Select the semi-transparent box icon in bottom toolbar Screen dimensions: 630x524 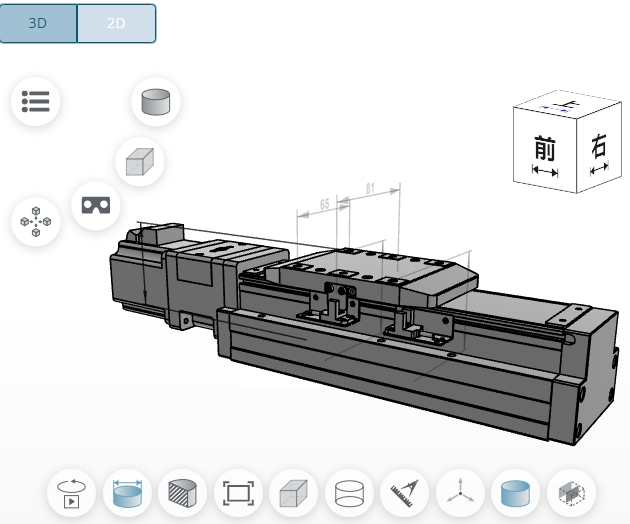pos(294,493)
